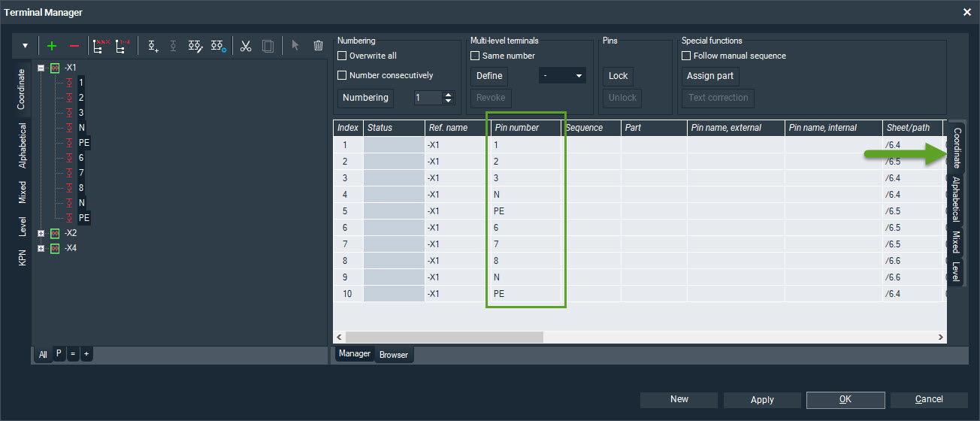Select the Manager tab
Image resolution: width=980 pixels, height=421 pixels.
point(355,353)
